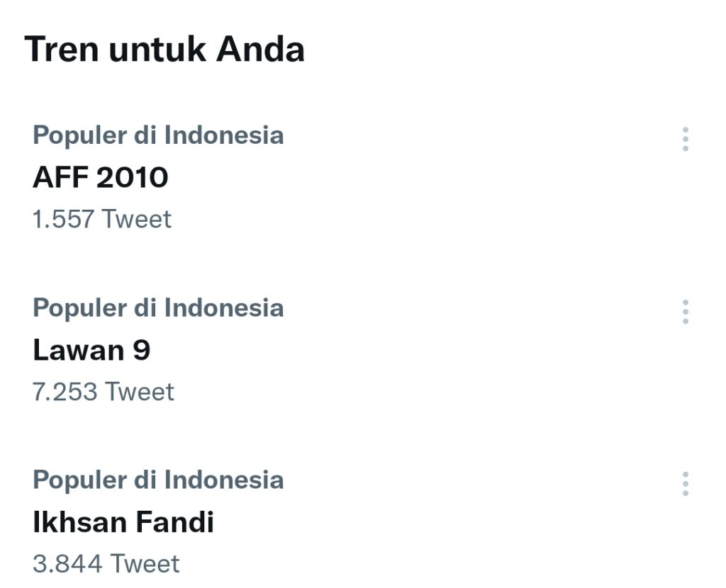Open the Lawan 9 trending topic

tap(91, 350)
